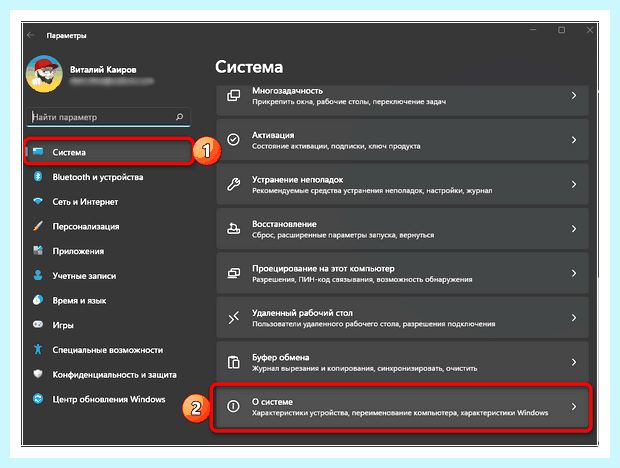Open the Устранение неполадок title

click(298, 180)
